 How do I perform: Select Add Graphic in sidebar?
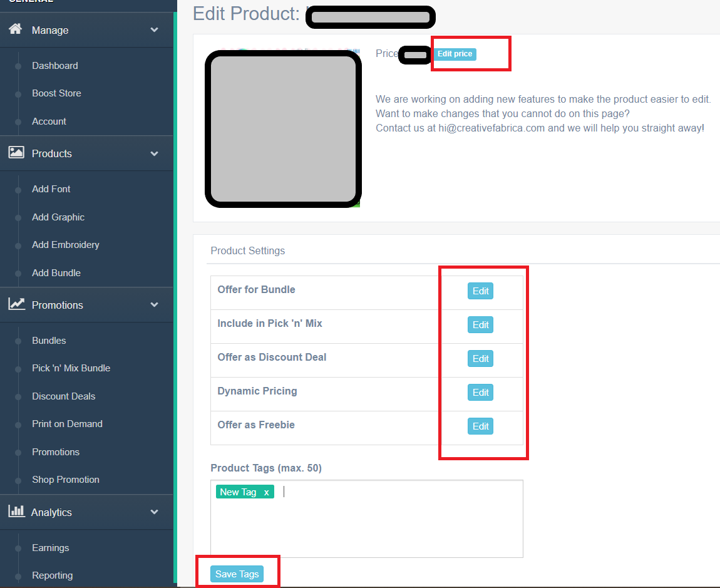point(58,217)
